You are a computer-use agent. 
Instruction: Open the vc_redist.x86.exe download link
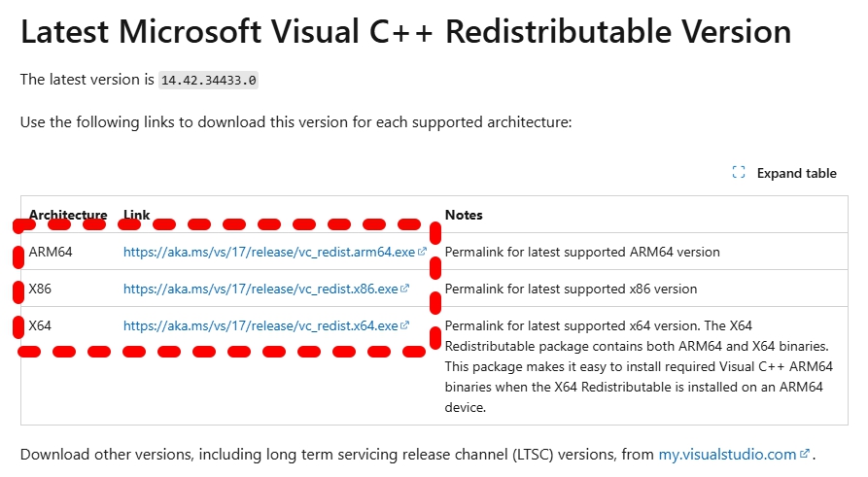click(x=260, y=289)
